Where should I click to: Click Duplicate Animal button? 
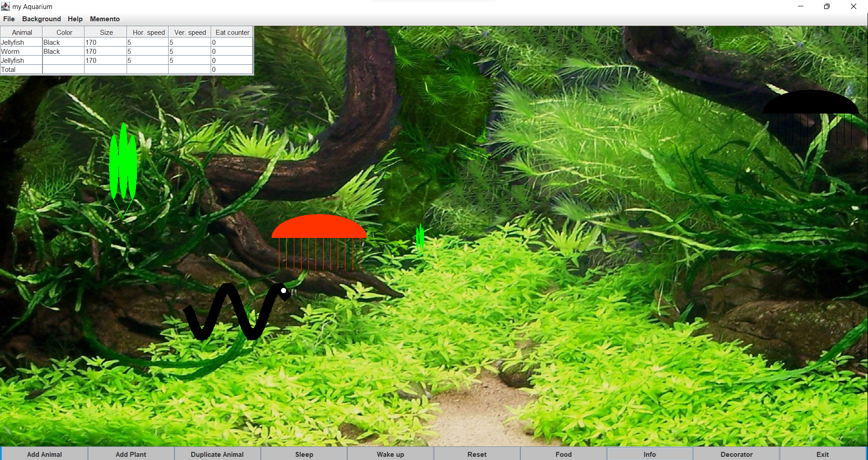217,454
